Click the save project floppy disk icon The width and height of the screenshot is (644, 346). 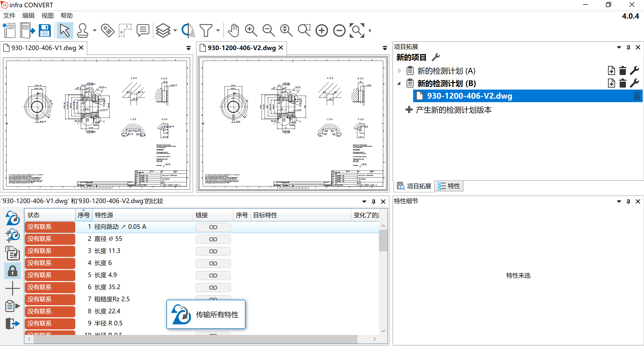tap(45, 30)
